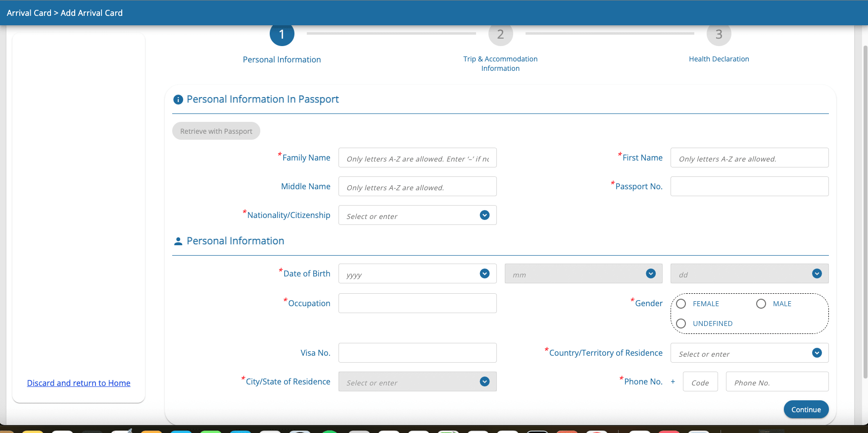Focus the Family Name input field
The width and height of the screenshot is (868, 433).
418,158
